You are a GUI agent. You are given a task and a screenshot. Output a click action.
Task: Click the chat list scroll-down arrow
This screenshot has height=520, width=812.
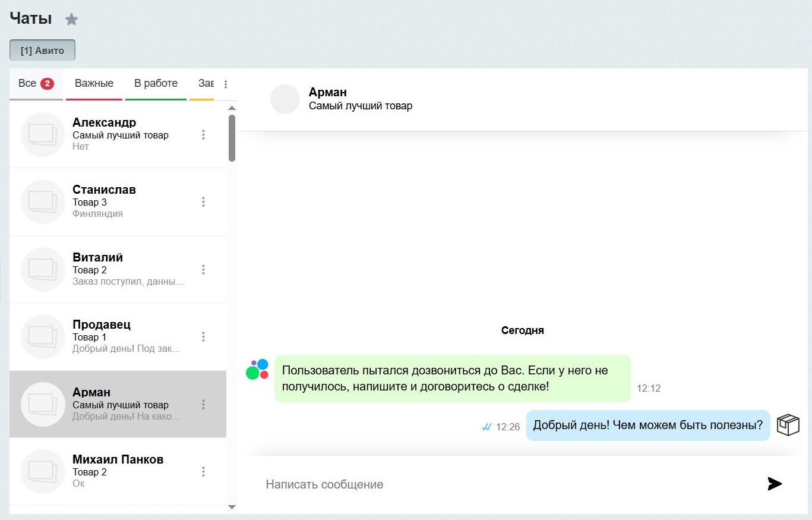point(232,507)
